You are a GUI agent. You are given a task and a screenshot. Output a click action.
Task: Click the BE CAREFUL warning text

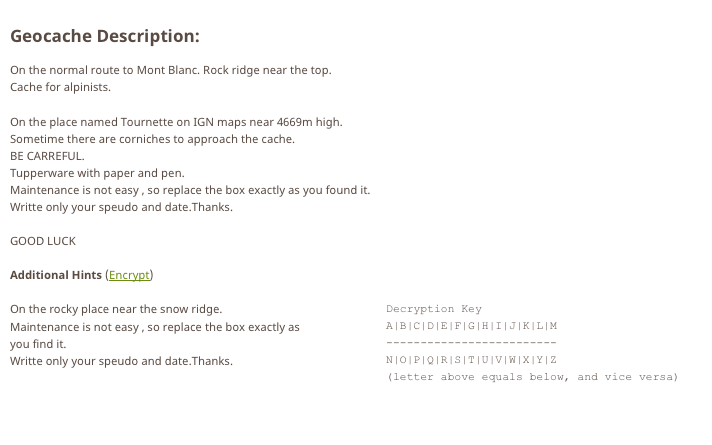pos(47,156)
